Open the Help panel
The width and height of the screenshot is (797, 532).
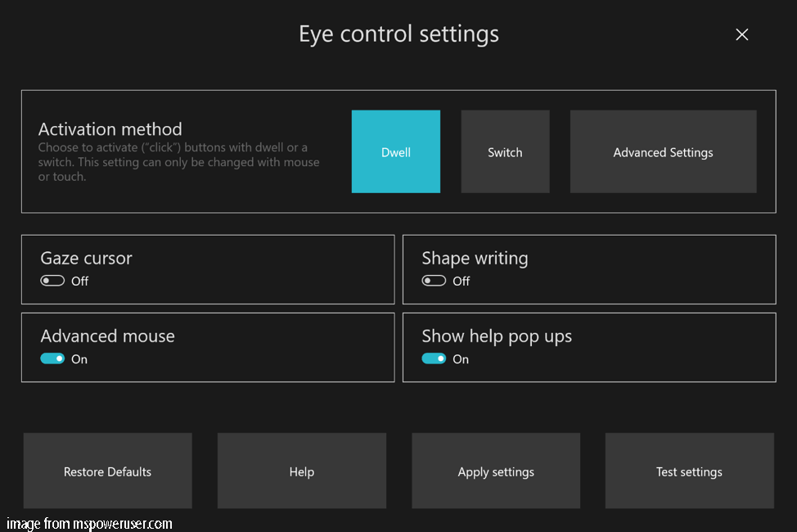(301, 471)
